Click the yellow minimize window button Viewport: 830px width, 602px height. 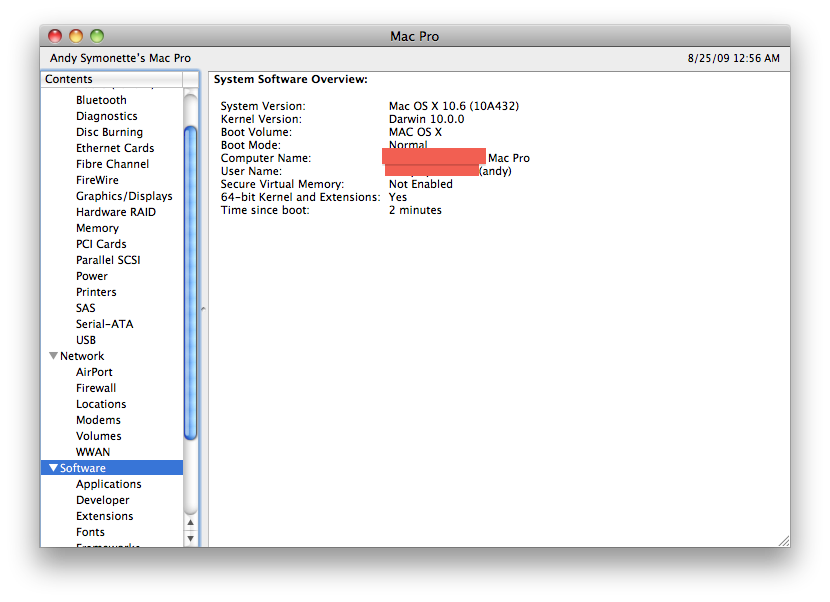click(76, 36)
